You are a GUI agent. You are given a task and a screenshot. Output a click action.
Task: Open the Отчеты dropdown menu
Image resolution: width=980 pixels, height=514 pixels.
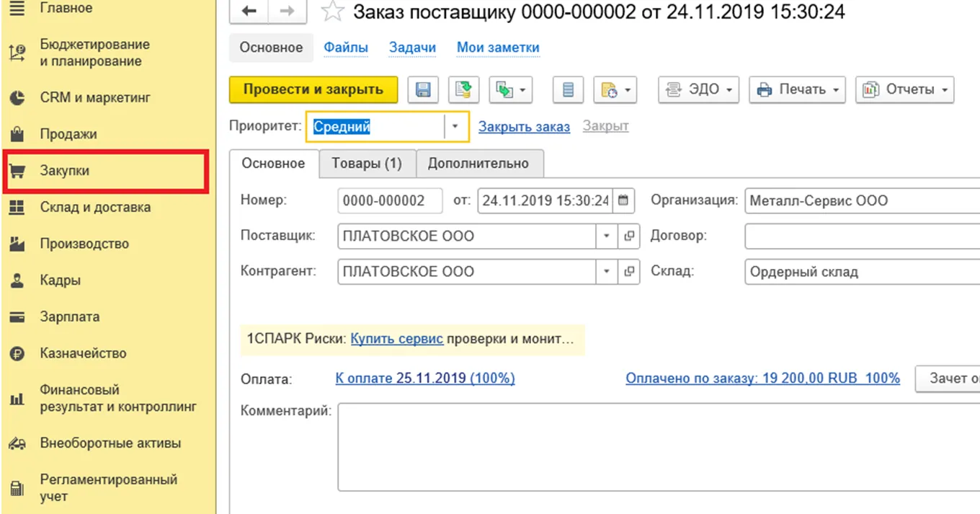click(x=904, y=90)
